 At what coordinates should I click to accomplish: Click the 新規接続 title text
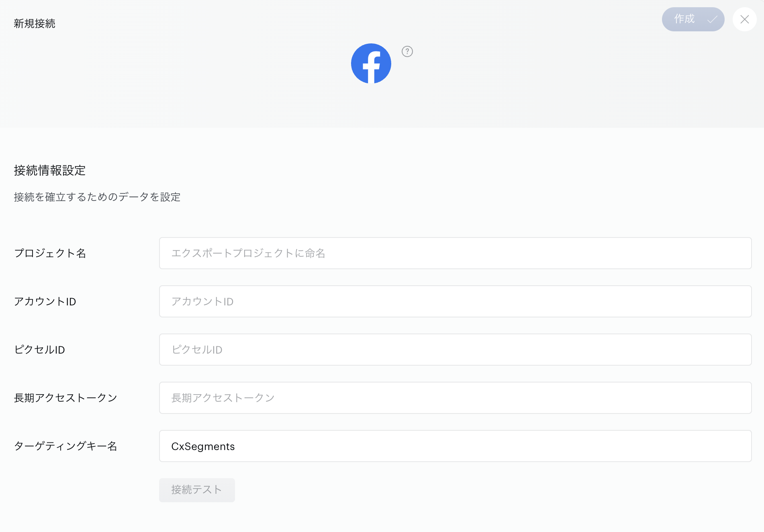pyautogui.click(x=35, y=24)
